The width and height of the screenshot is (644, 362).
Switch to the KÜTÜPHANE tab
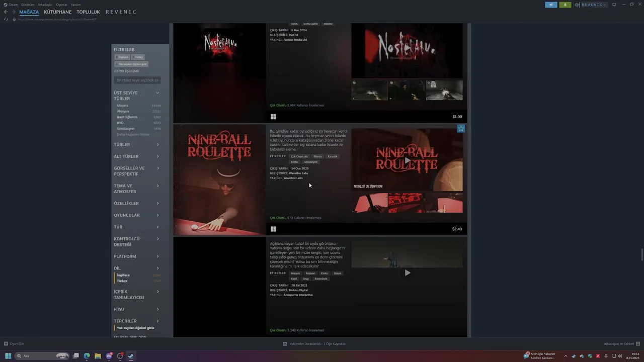click(58, 12)
